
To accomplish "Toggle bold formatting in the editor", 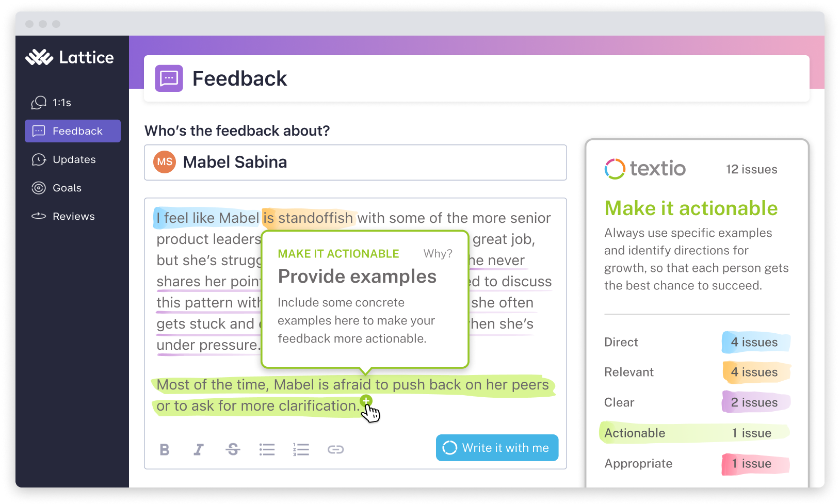I will (164, 449).
